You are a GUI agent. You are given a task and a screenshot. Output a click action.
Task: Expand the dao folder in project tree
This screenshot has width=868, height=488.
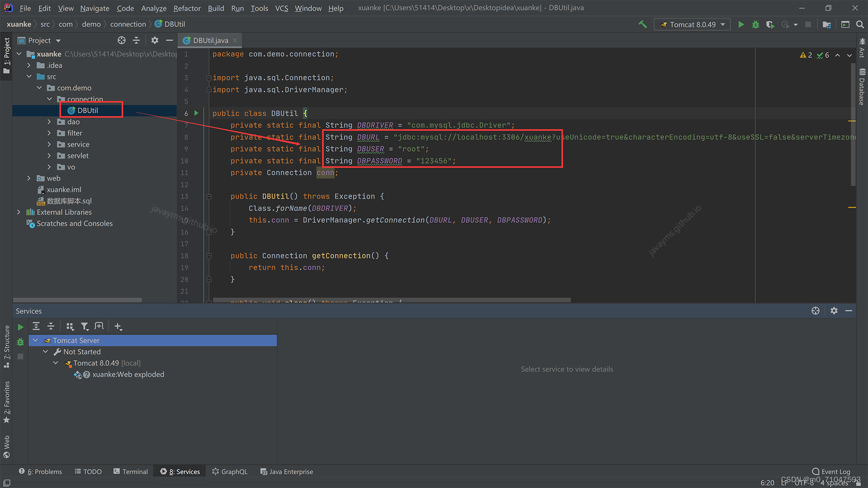tap(50, 122)
